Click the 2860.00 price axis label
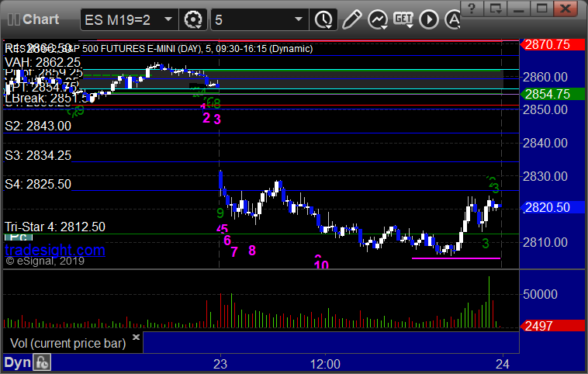588x374 pixels. pos(545,78)
